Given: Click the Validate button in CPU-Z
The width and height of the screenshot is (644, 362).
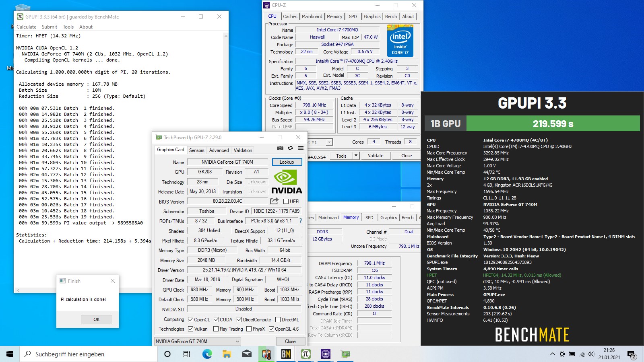Looking at the screenshot, I should coord(376,156).
